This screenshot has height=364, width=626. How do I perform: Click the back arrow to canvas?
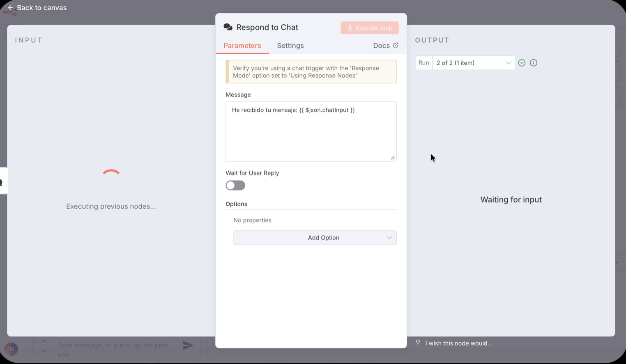[10, 8]
